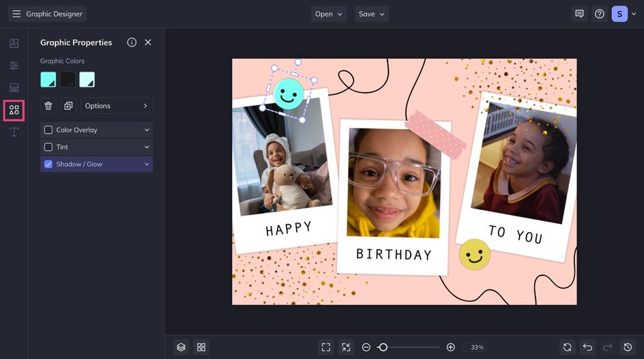Open the Graphics sidebar tab

(14, 110)
